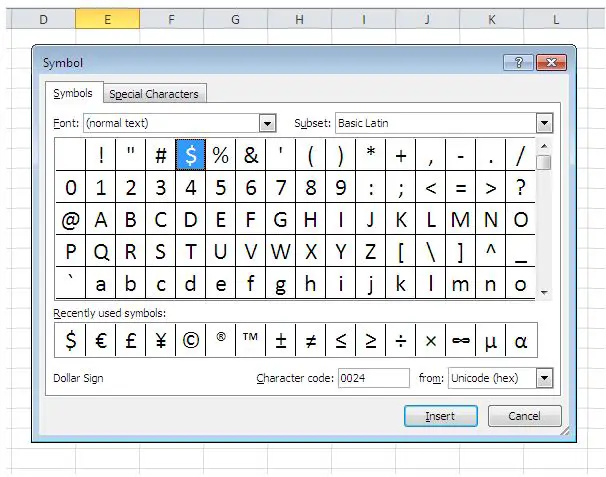Select the left square bracket symbol
The image size is (606, 477).
tap(401, 251)
